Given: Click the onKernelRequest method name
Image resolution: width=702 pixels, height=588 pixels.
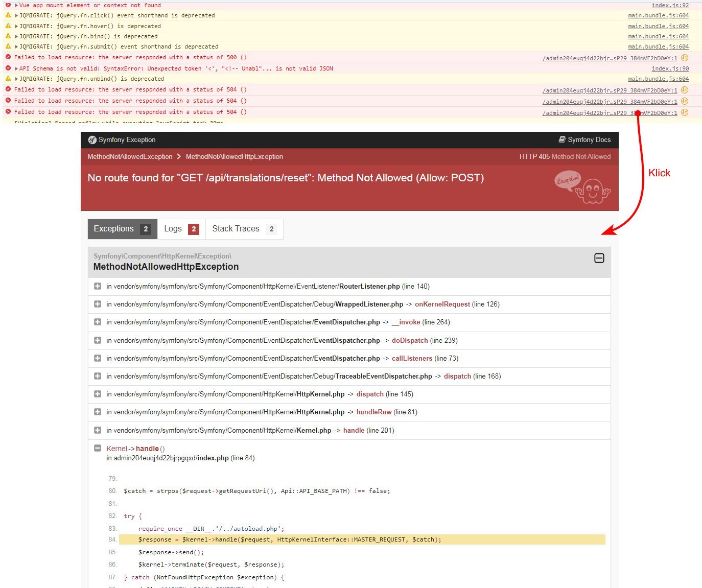Looking at the screenshot, I should point(442,304).
